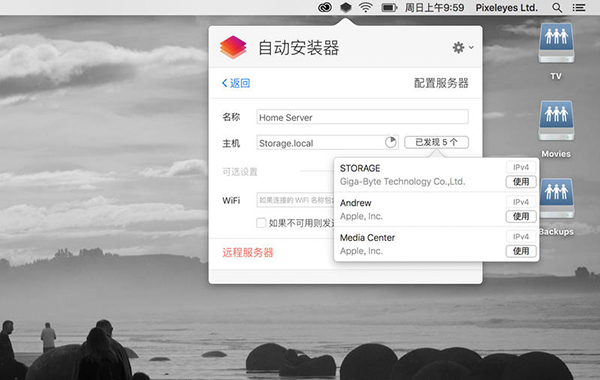Viewport: 600px width, 380px height.
Task: Click the 名称 field with Home Server
Action: (362, 117)
